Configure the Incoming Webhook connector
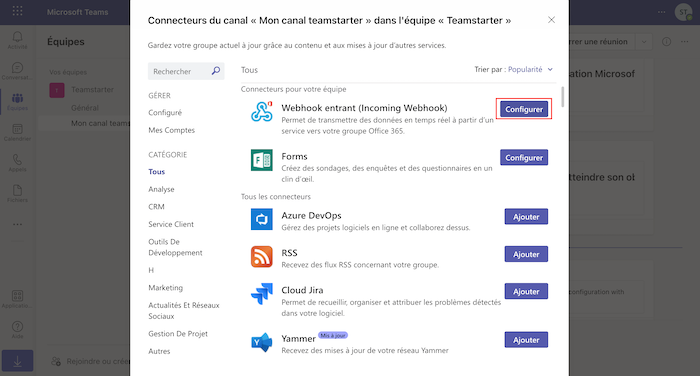The image size is (700, 376). click(x=524, y=109)
